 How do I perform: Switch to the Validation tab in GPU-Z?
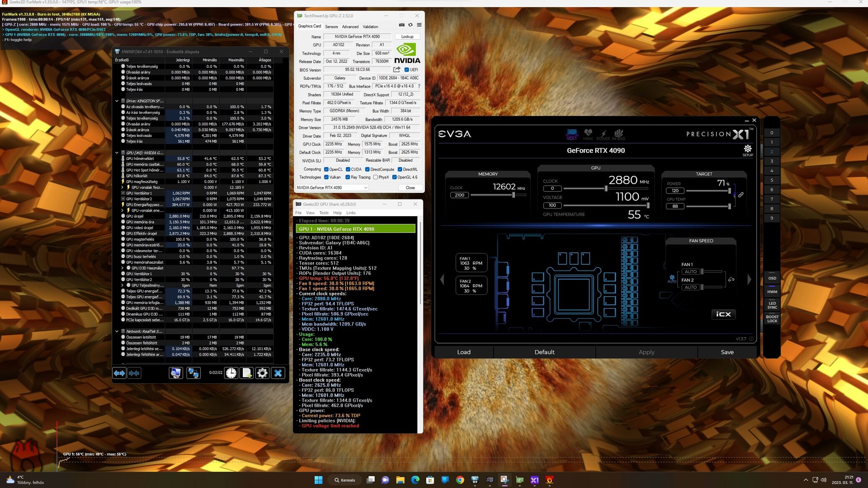370,26
